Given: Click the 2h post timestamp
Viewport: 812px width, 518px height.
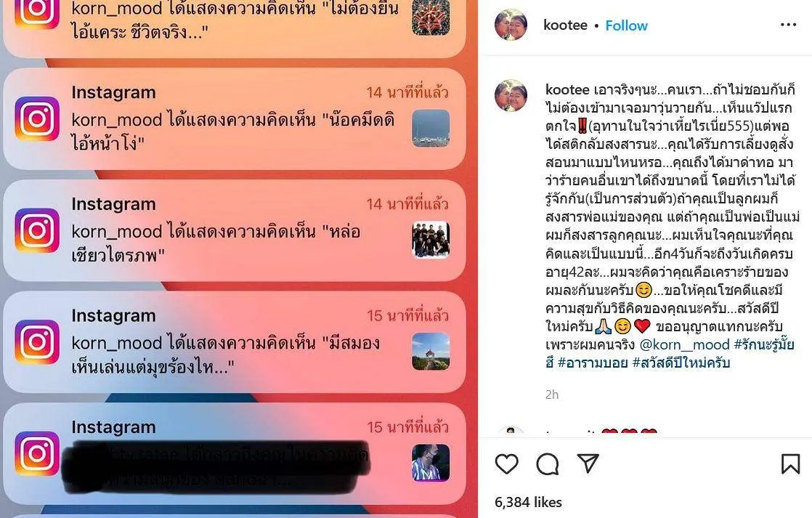Looking at the screenshot, I should pyautogui.click(x=552, y=394).
